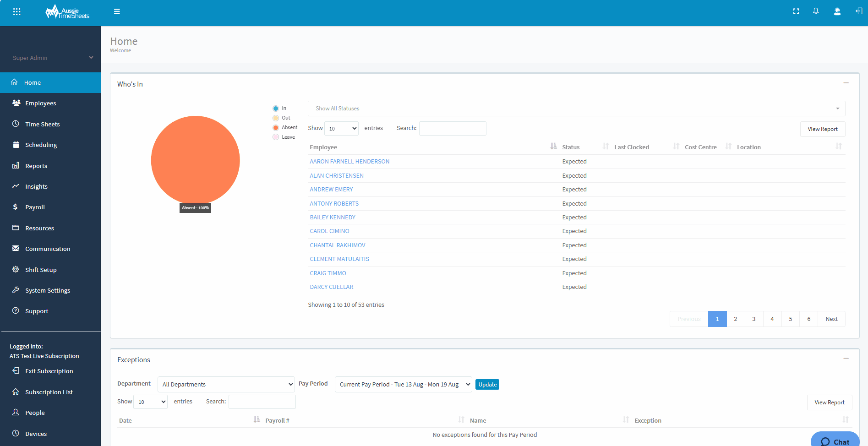
Task: Toggle the Leave legend item
Action: (x=284, y=137)
